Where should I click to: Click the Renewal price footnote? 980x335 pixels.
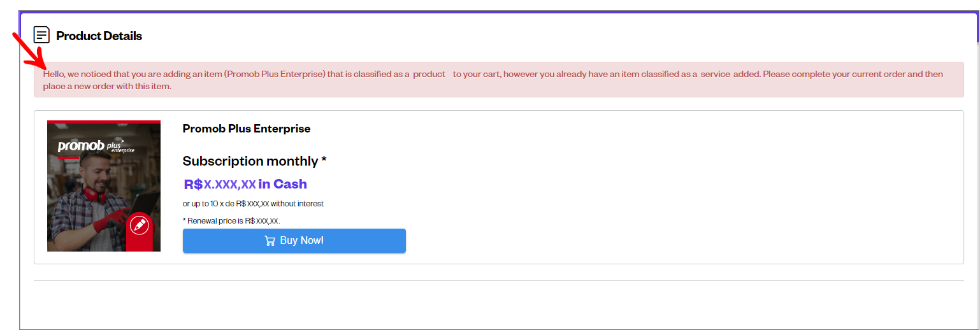coord(231,221)
